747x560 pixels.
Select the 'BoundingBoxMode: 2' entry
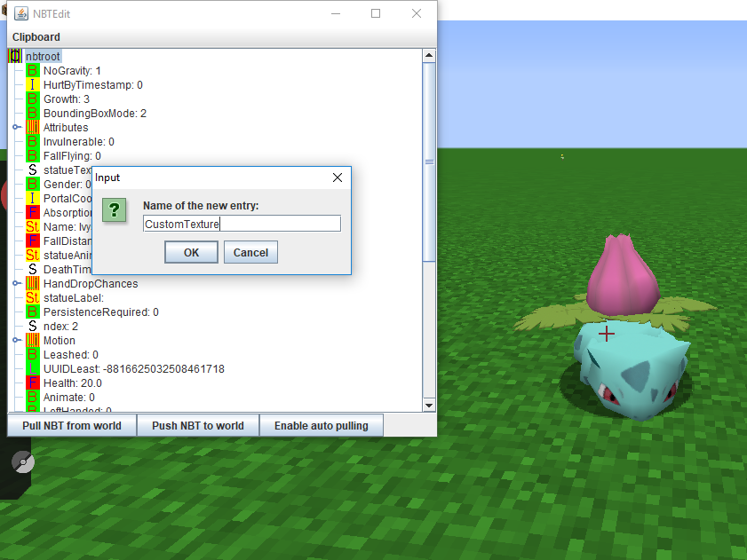point(95,114)
